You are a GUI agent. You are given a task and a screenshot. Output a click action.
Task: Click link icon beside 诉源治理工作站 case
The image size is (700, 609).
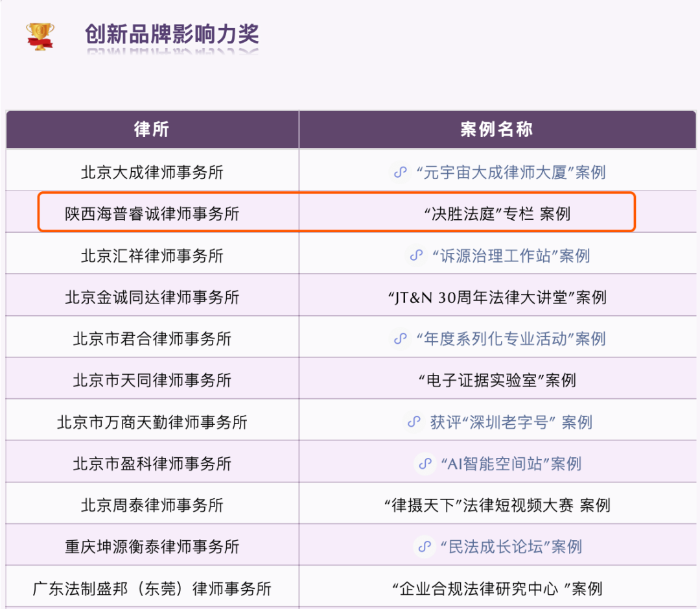point(416,256)
